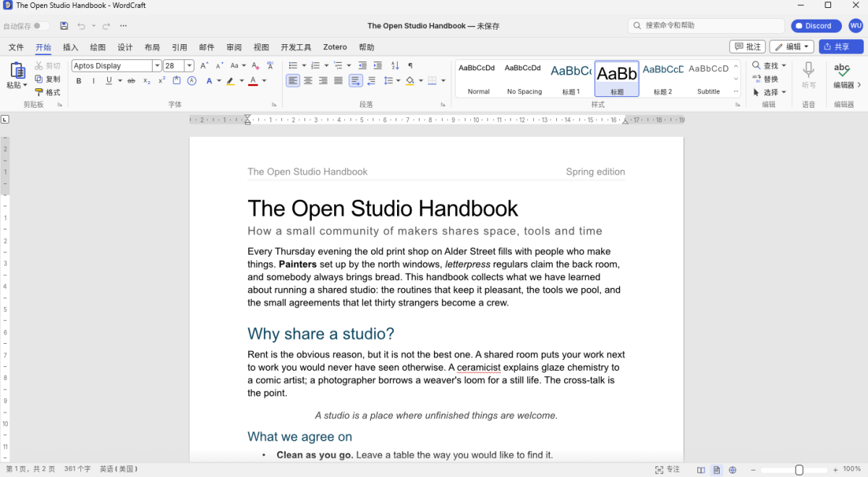Switch to Read Mode view
The image size is (868, 477).
pyautogui.click(x=701, y=470)
